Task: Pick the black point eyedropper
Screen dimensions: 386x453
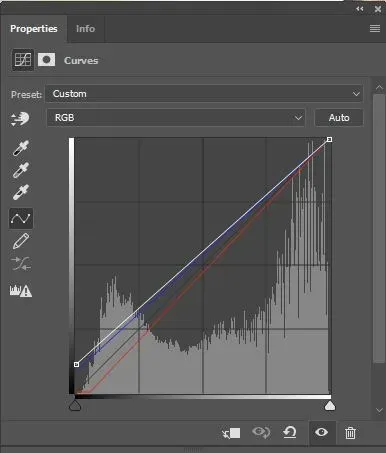Action: [x=21, y=148]
